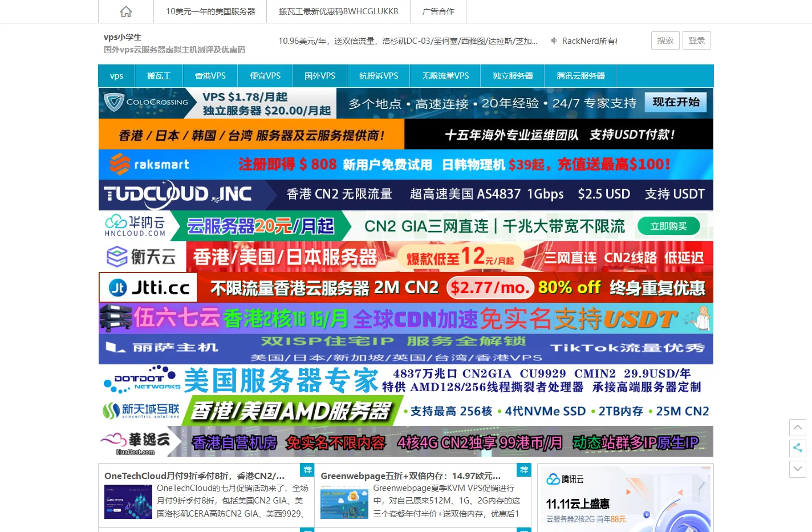The image size is (812, 532).
Task: Click the 荐 badge on Greenwebpage post
Action: (x=524, y=470)
